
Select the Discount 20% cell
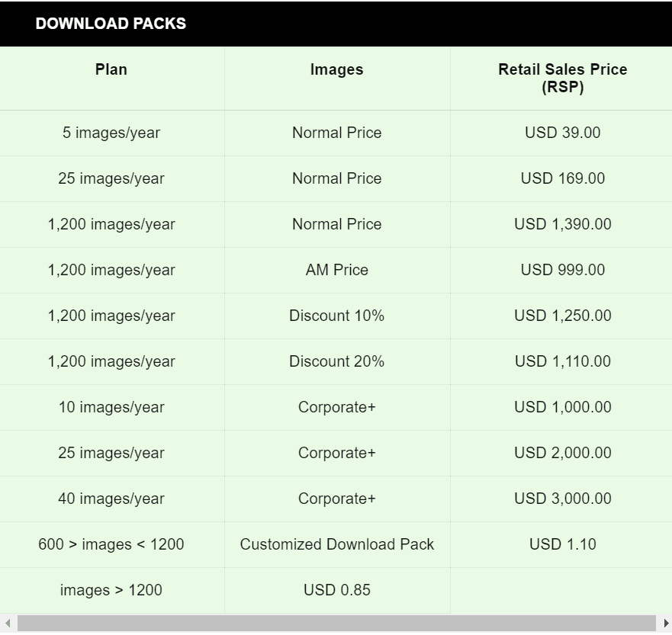click(x=336, y=361)
